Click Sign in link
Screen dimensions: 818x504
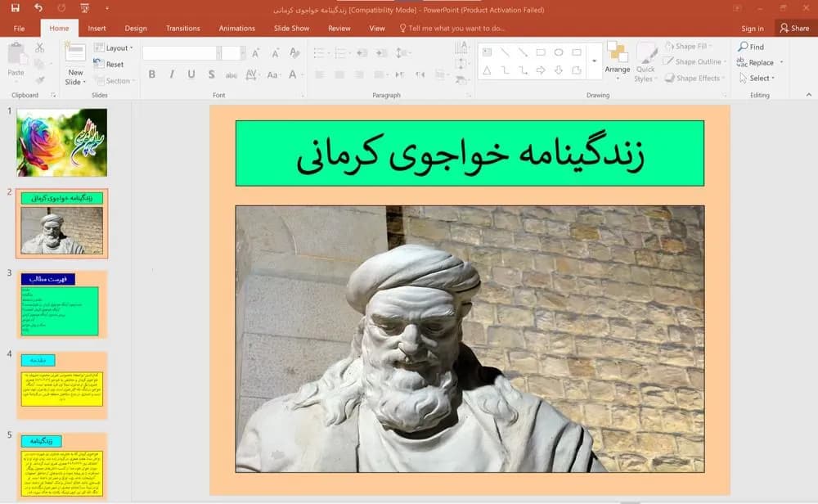point(753,28)
